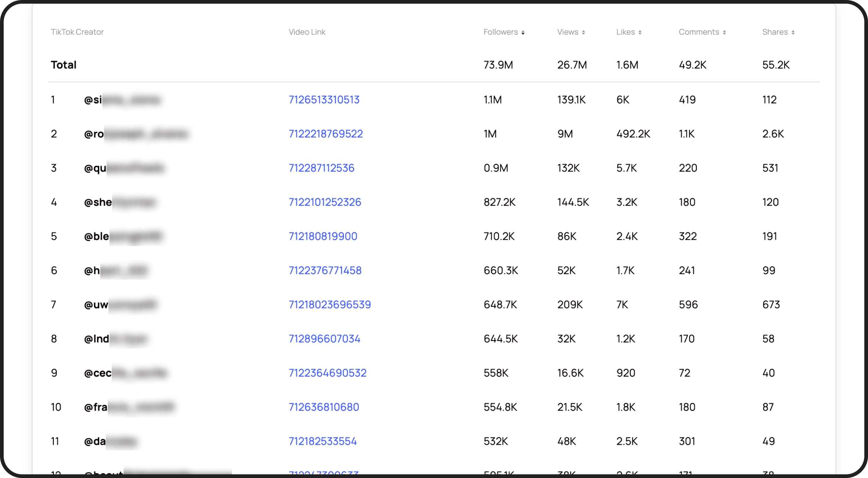Screen dimensions: 868x478
Task: Open video link 71218023696539
Action: (330, 304)
